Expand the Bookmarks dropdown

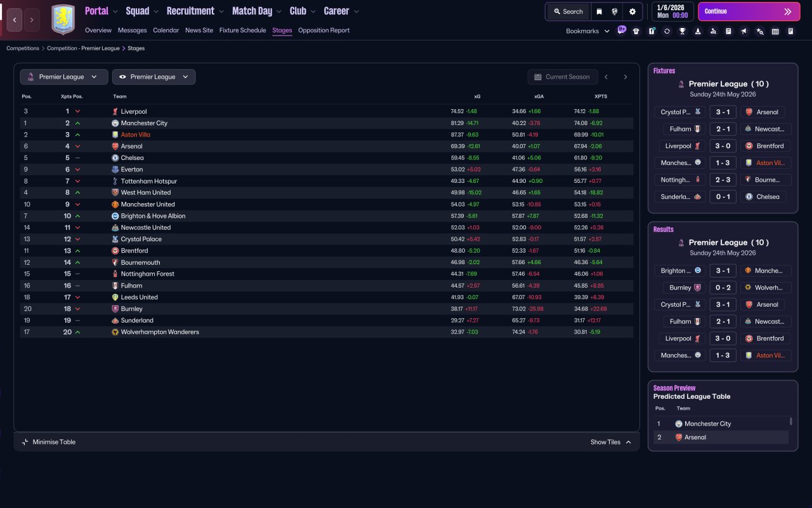click(587, 31)
